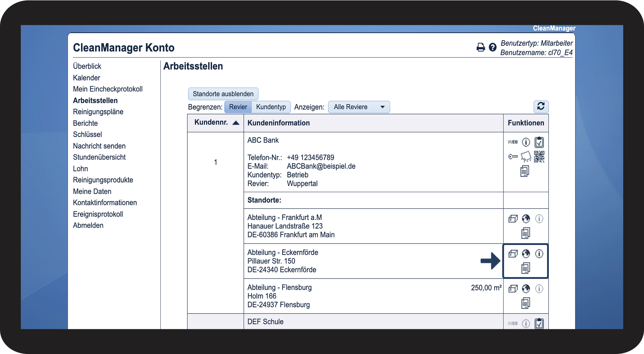The height and width of the screenshot is (354, 644).
Task: Click globe icon for Eckernförde location
Action: [x=526, y=254]
